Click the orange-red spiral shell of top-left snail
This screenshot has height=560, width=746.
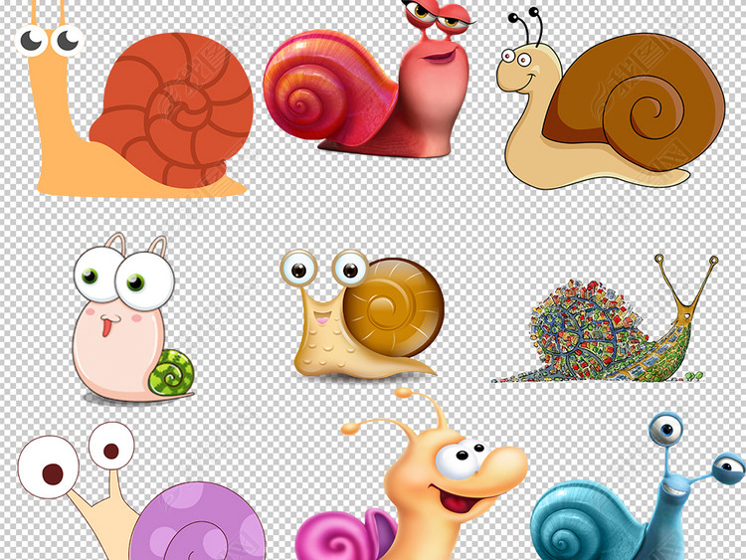tap(174, 107)
